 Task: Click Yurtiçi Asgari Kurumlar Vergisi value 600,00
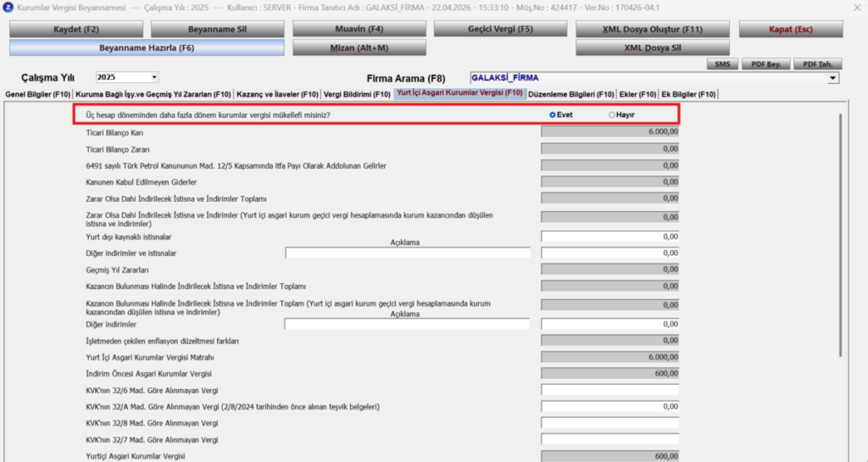[610, 456]
